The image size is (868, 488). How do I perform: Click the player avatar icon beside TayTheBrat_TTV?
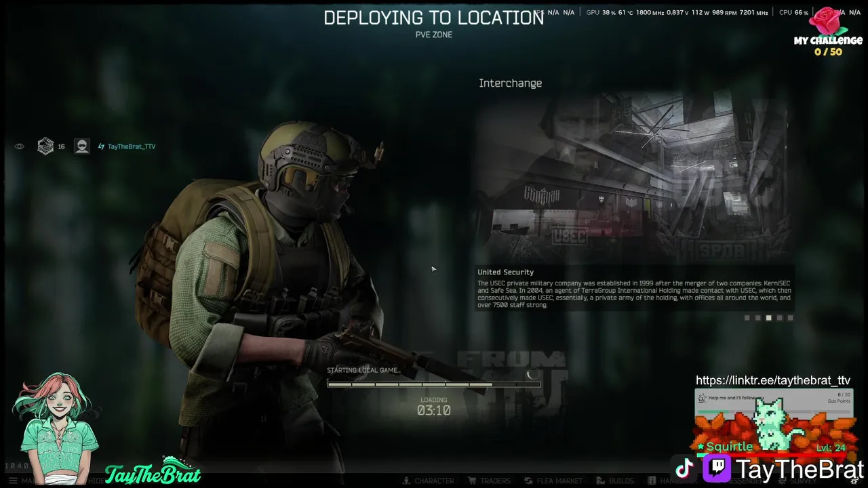82,146
